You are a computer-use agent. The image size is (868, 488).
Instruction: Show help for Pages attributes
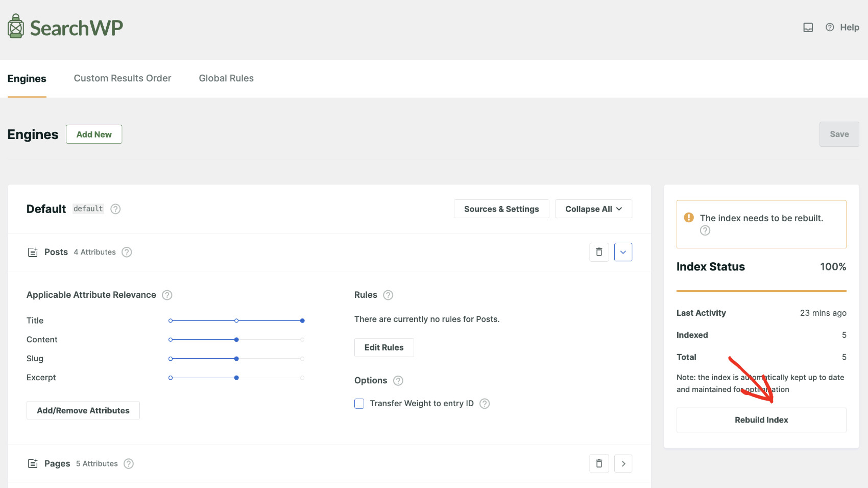[x=129, y=463]
